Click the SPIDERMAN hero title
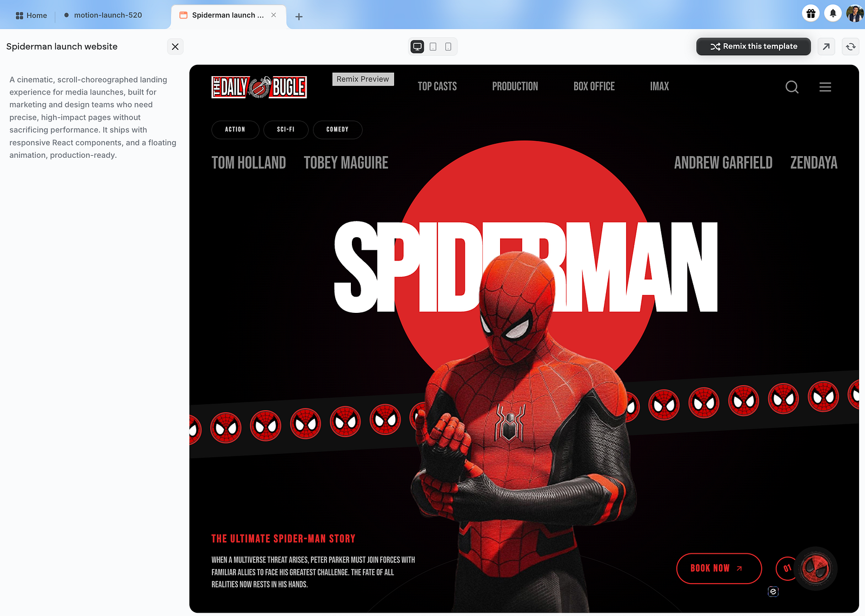Viewport: 865px width, 616px height. click(x=525, y=267)
